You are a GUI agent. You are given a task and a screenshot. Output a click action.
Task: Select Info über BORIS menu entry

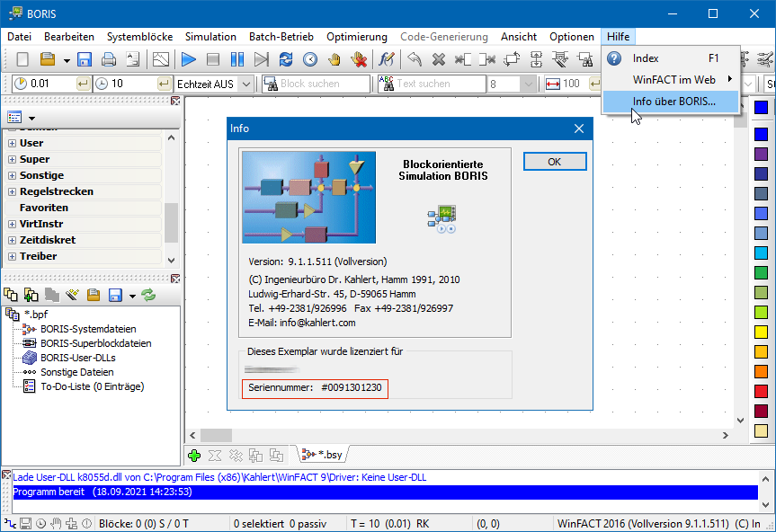pyautogui.click(x=670, y=102)
